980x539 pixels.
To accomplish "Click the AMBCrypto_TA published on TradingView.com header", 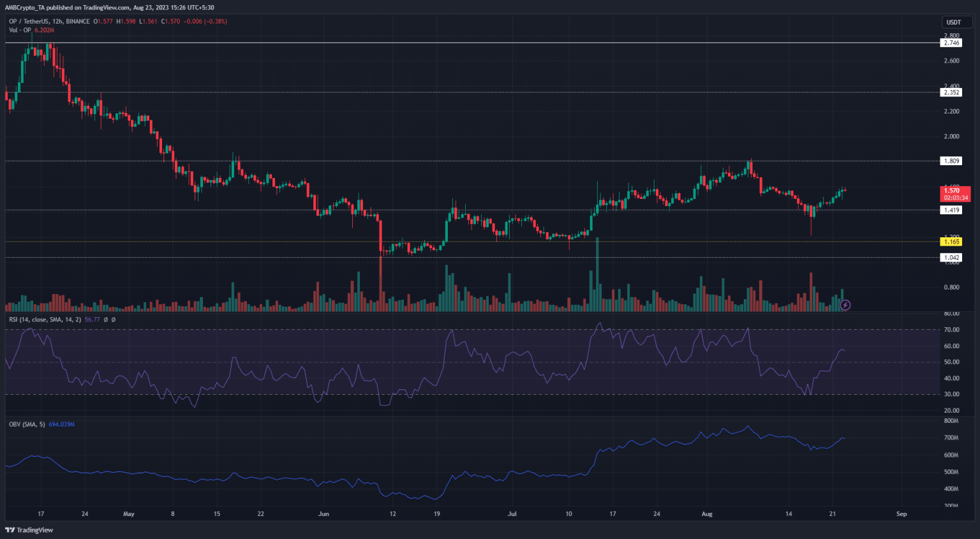I will 110,8.
